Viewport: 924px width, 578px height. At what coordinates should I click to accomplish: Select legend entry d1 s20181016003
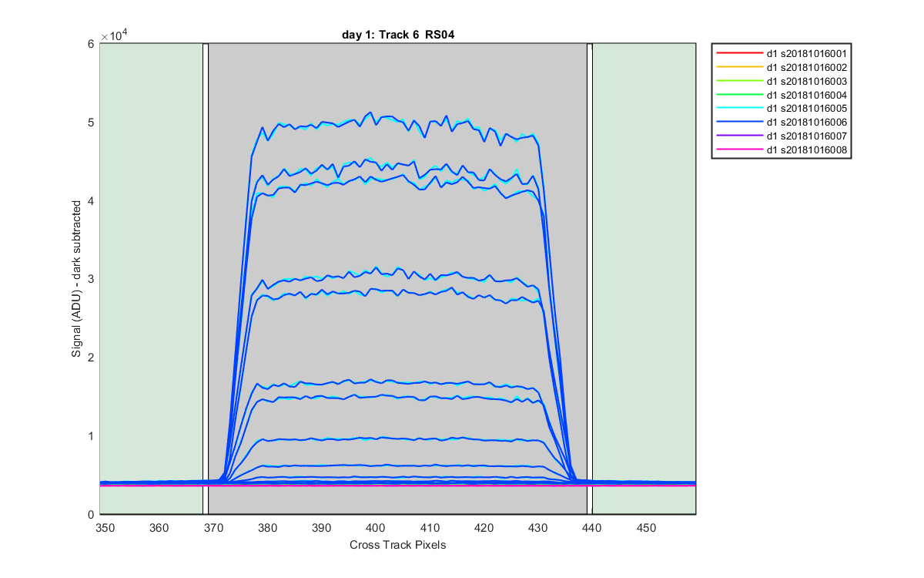click(782, 81)
